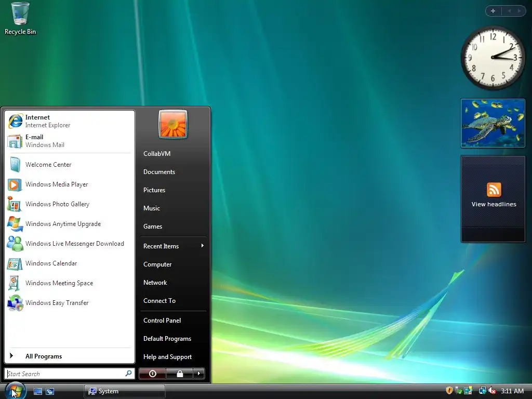
Task: Click View headlines in the feed gadget
Action: 494,204
